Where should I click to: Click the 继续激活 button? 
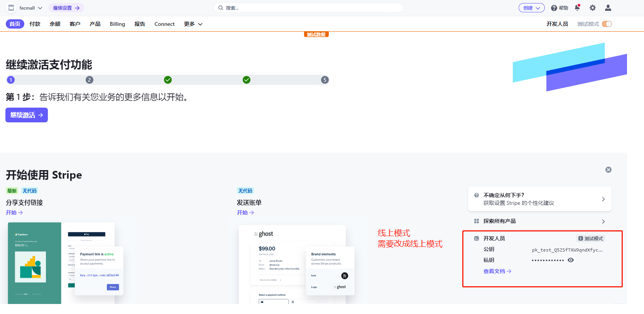coord(27,115)
